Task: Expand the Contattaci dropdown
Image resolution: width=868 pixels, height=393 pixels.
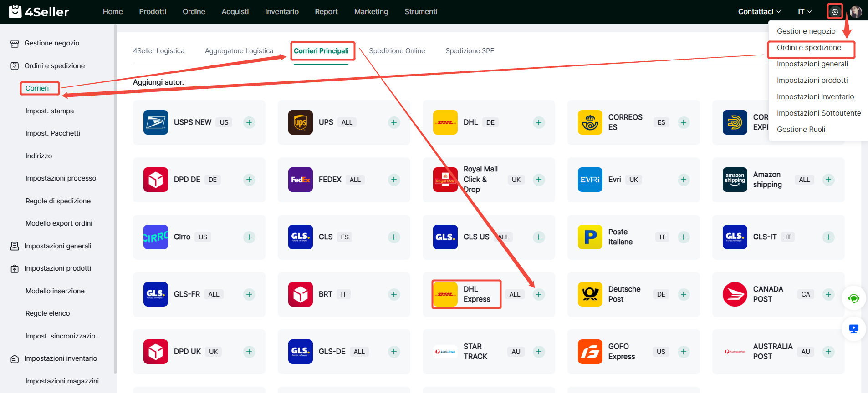Action: click(x=759, y=12)
